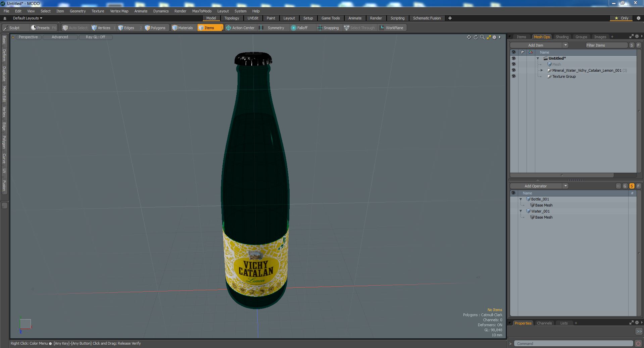The width and height of the screenshot is (644, 348).
Task: Open the Presets browser
Action: 43,28
